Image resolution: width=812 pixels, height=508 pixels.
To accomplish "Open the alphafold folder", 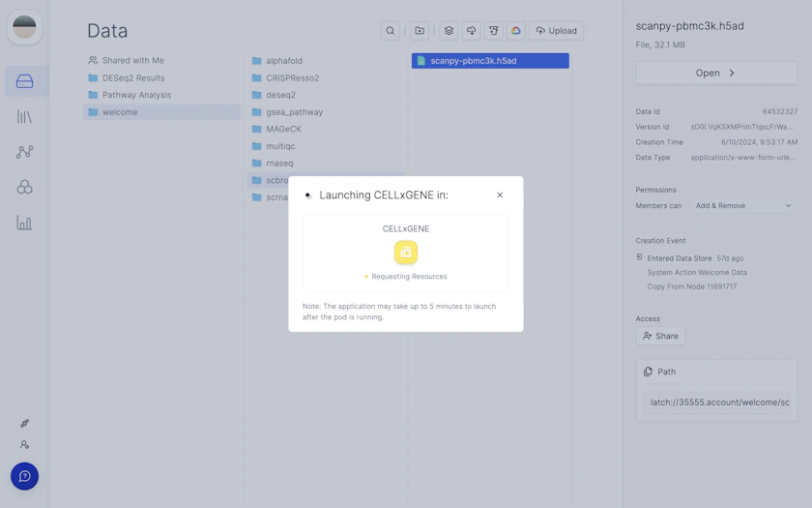I will pos(327,61).
